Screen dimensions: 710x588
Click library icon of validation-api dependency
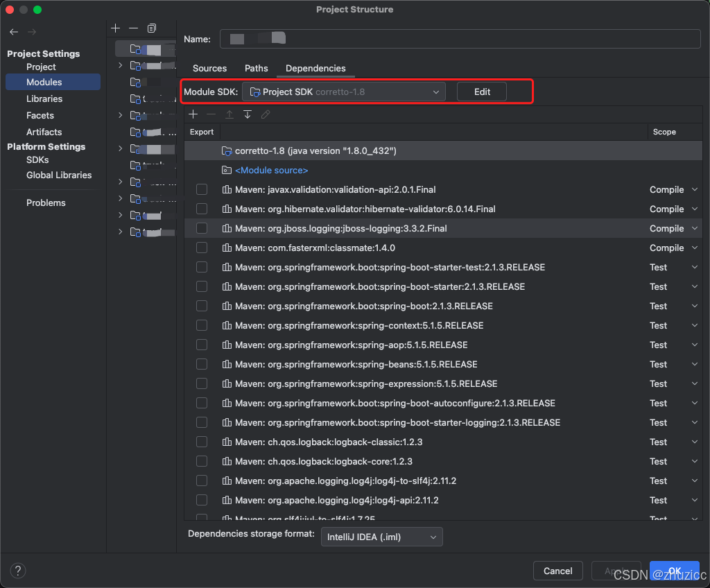tap(227, 189)
